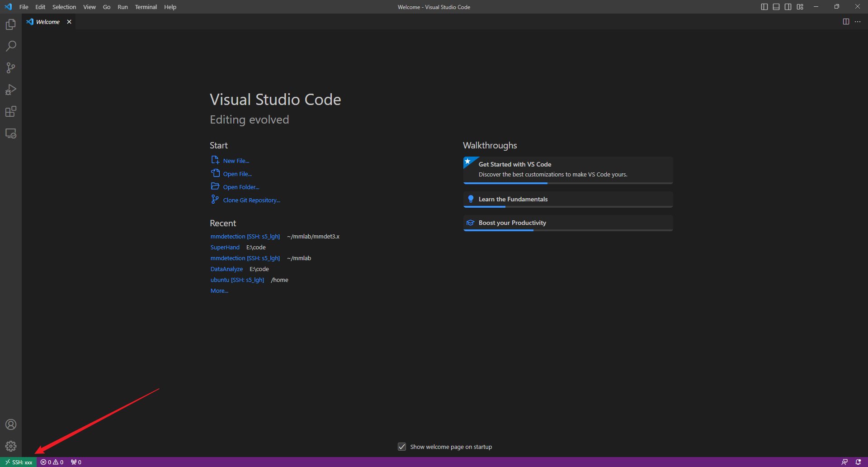Click the forwarded ports indicator showing 0

76,462
